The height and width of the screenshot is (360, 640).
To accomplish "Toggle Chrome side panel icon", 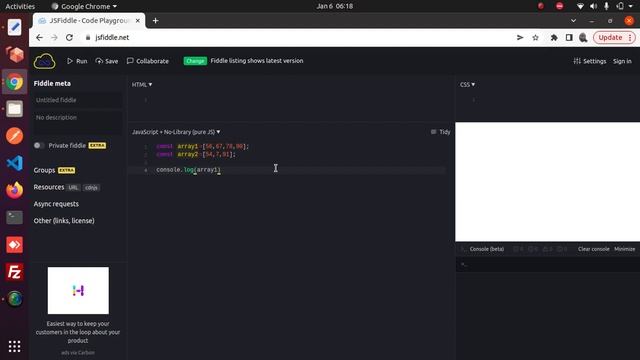I will tap(569, 38).
